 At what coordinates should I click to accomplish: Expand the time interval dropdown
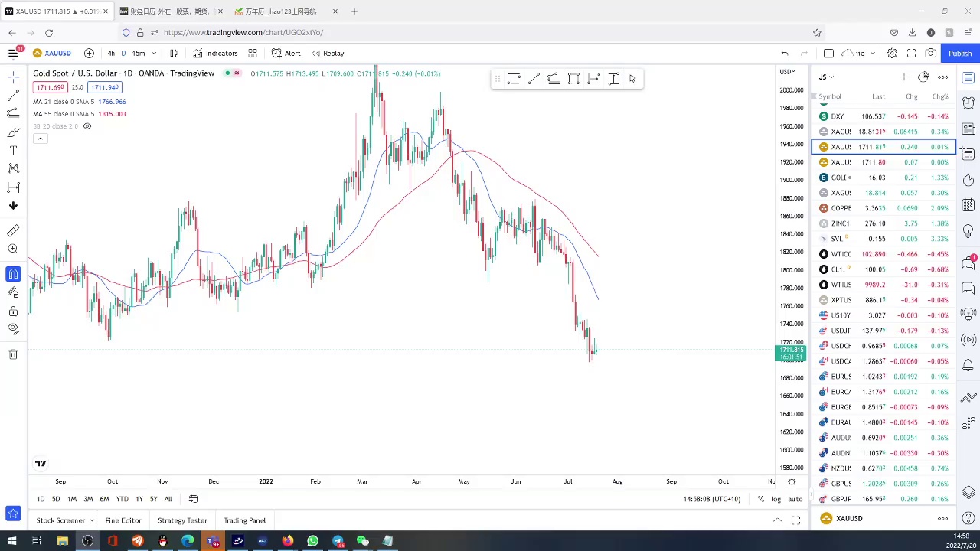[154, 53]
